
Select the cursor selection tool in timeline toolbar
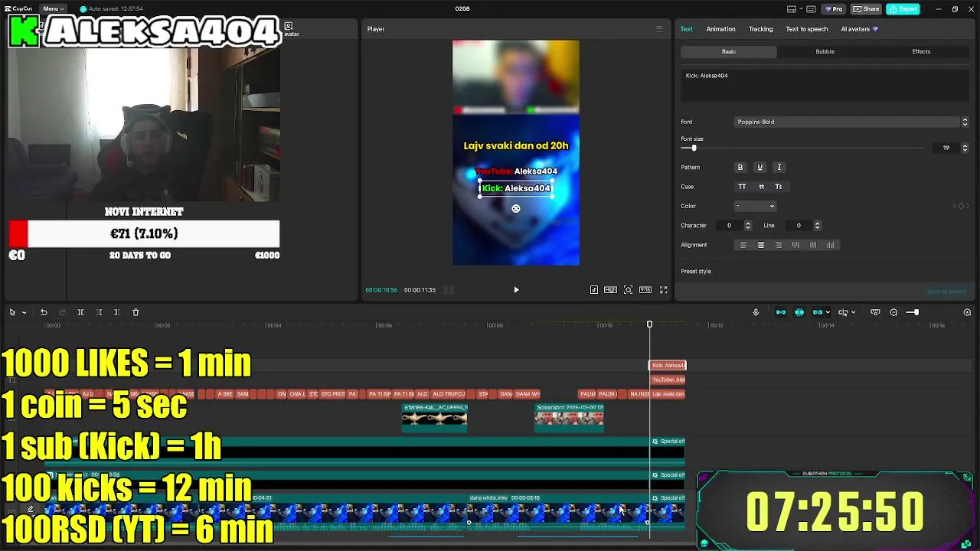12,312
